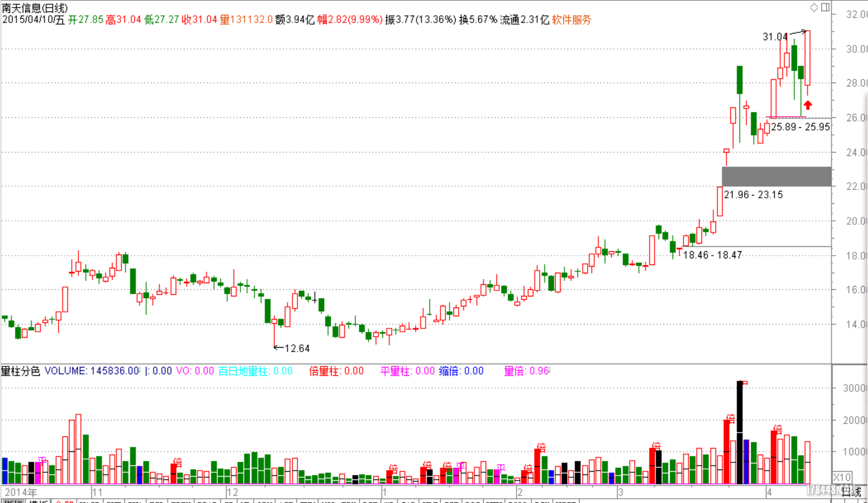
Task: Click the open price 开27.85
Action: coord(85,20)
